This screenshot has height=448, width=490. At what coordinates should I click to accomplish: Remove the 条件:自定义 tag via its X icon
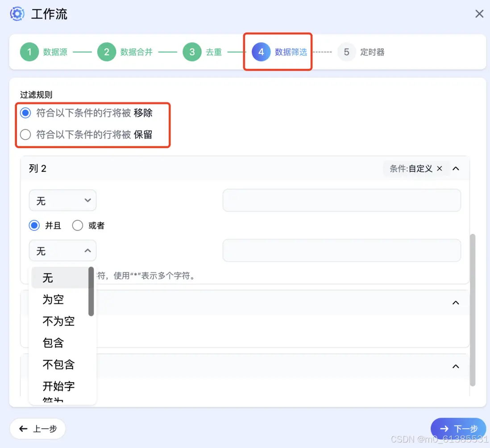(x=440, y=168)
